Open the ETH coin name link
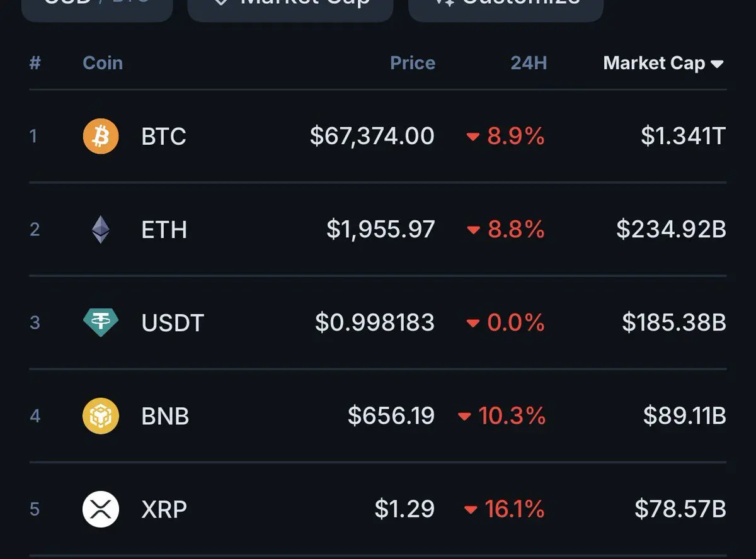 pyautogui.click(x=164, y=230)
